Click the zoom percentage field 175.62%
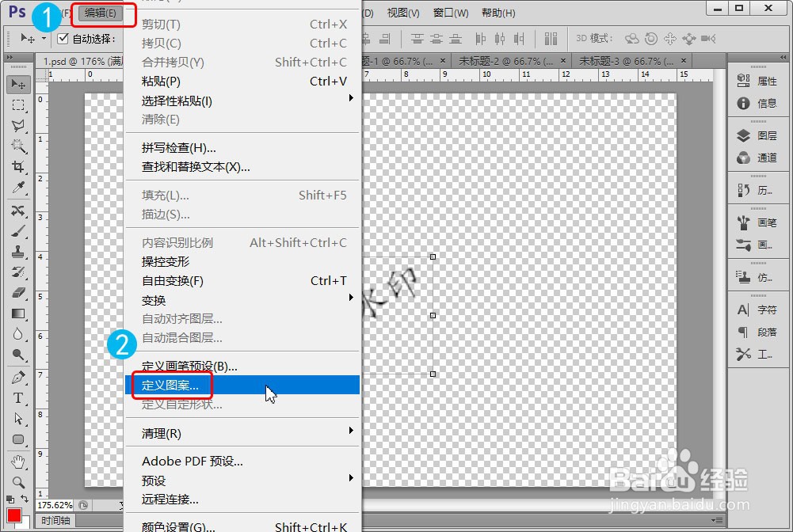Image resolution: width=793 pixels, height=532 pixels. pos(55,505)
